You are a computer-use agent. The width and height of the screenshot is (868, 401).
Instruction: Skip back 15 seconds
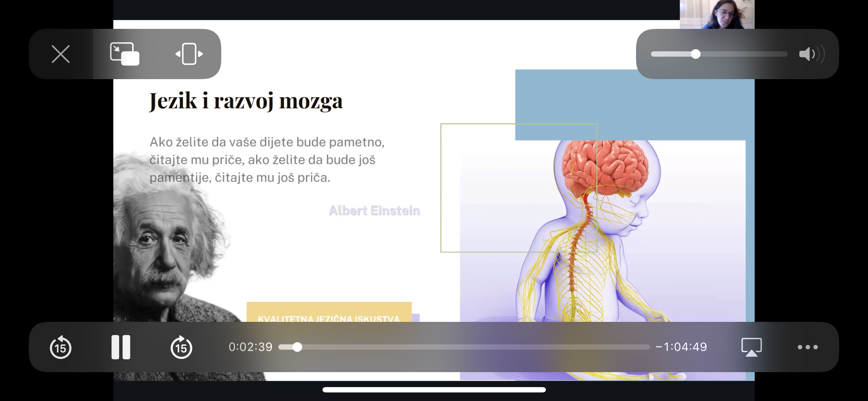click(x=61, y=347)
